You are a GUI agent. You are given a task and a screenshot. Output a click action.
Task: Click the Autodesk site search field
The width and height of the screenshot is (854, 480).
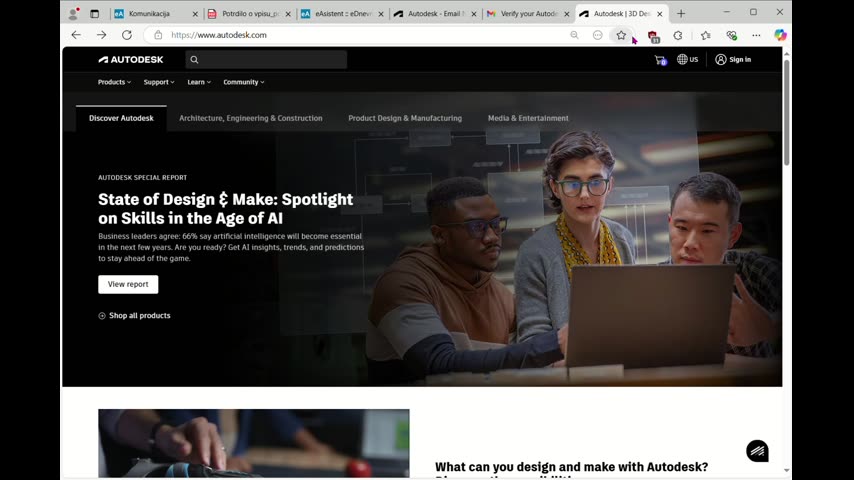pos(266,60)
